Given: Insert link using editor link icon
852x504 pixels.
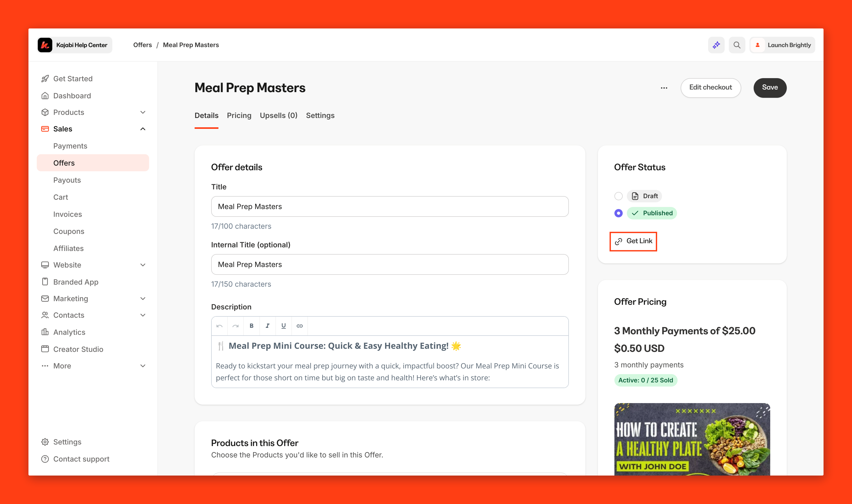Looking at the screenshot, I should (299, 326).
